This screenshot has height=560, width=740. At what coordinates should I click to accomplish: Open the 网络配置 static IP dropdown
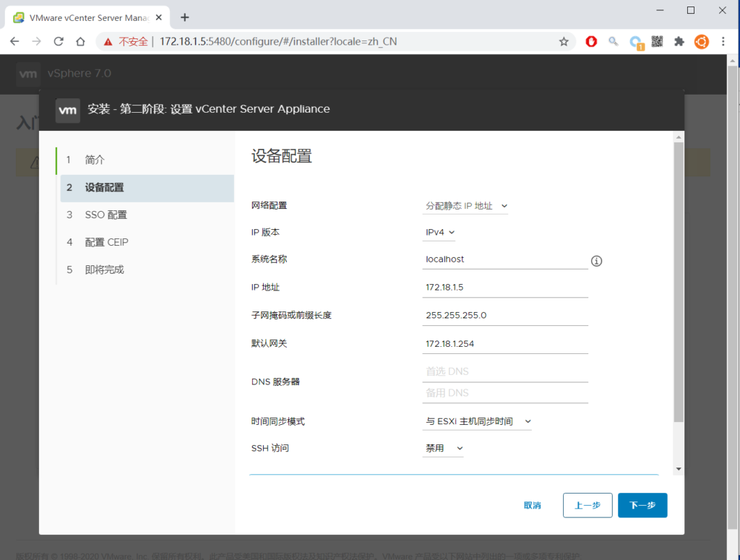tap(466, 206)
